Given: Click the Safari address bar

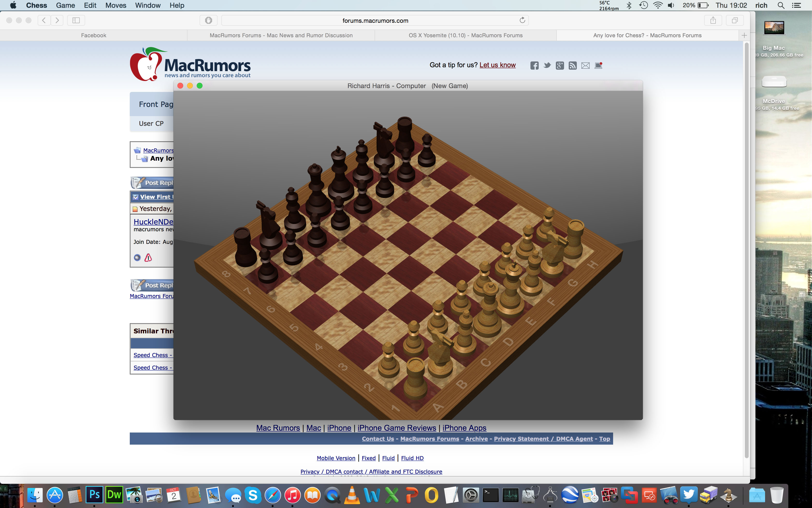Looking at the screenshot, I should (x=375, y=20).
